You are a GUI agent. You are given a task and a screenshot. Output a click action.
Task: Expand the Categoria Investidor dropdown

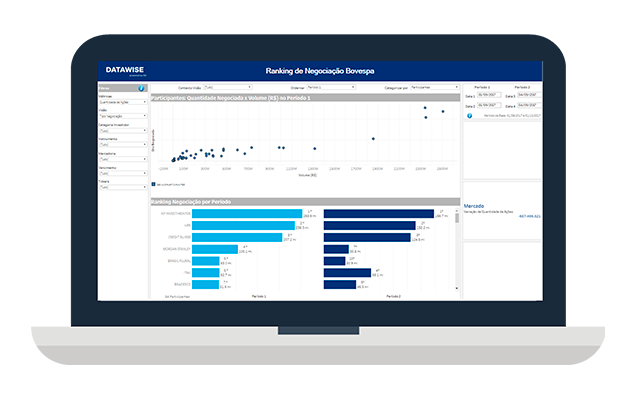coord(122,131)
